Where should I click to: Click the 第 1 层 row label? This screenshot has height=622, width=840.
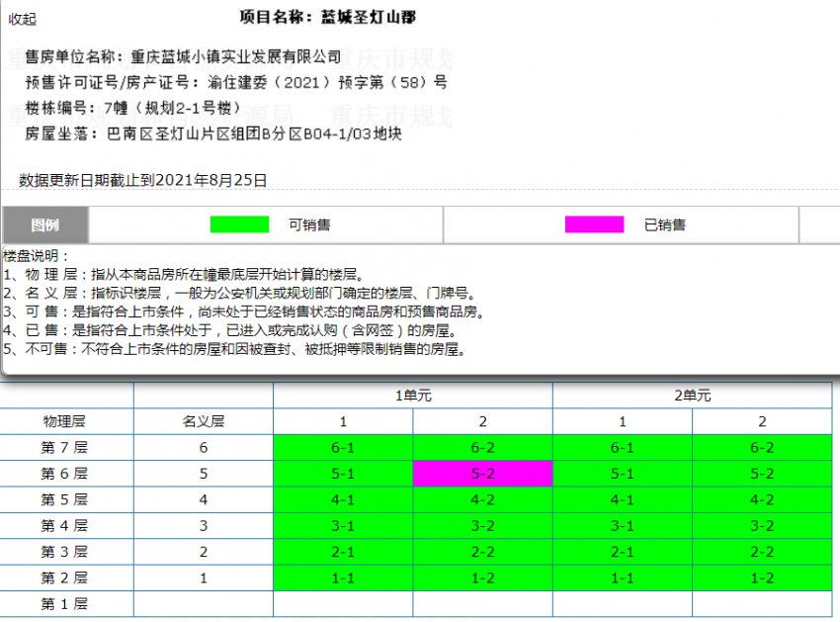point(65,603)
